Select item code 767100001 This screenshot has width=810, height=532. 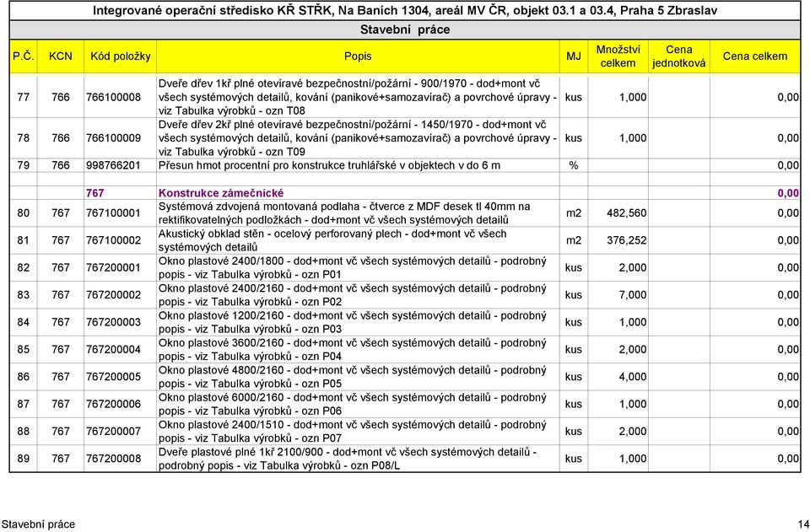[x=113, y=213]
